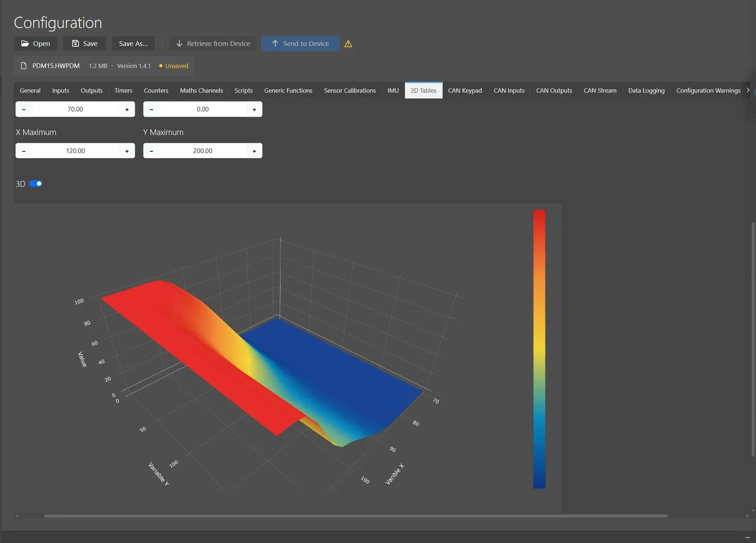Image resolution: width=756 pixels, height=543 pixels.
Task: Click the Open configuration button
Action: pos(35,43)
